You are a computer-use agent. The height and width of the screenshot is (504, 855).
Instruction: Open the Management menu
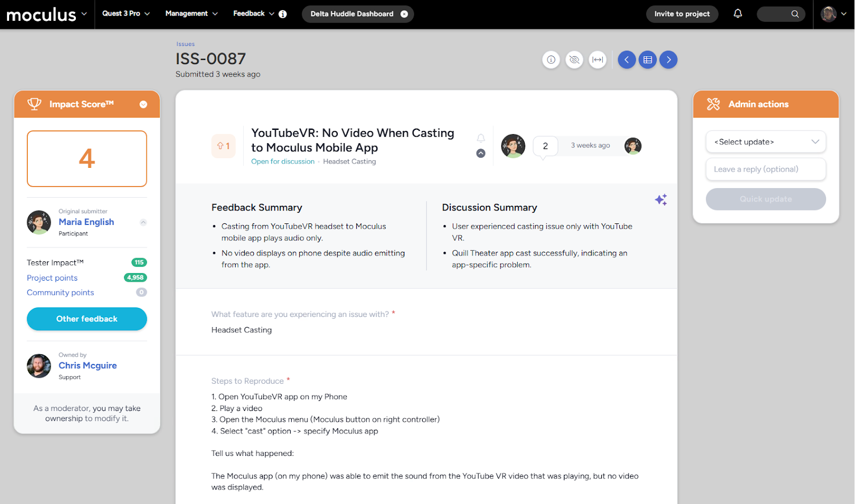[x=191, y=14]
